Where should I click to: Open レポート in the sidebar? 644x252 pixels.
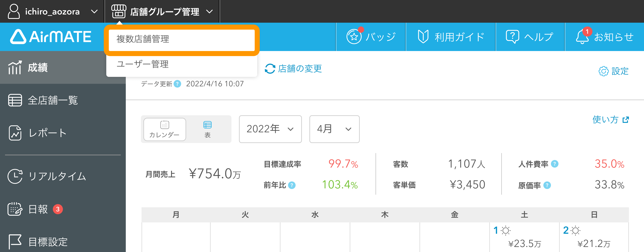click(x=63, y=133)
